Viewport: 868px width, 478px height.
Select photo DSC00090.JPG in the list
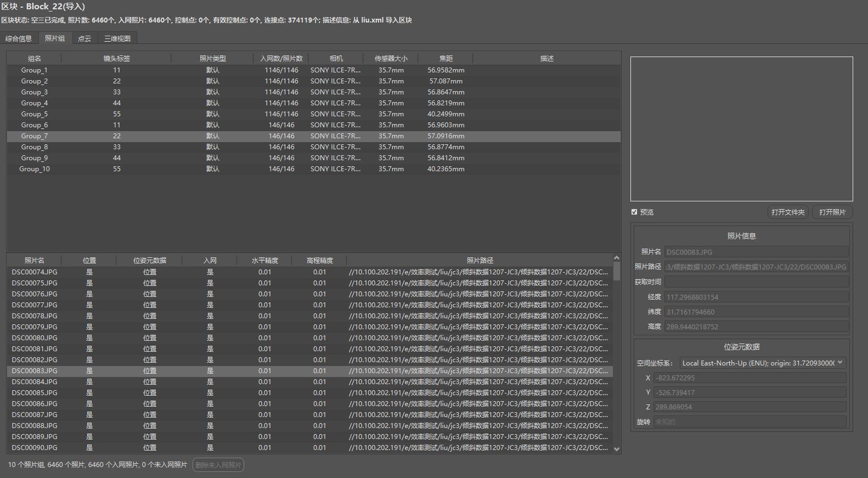309,448
